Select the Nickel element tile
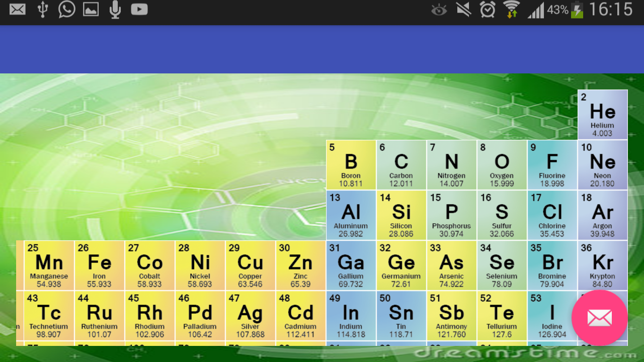Viewport: 644px width, 362px height. pos(200,265)
